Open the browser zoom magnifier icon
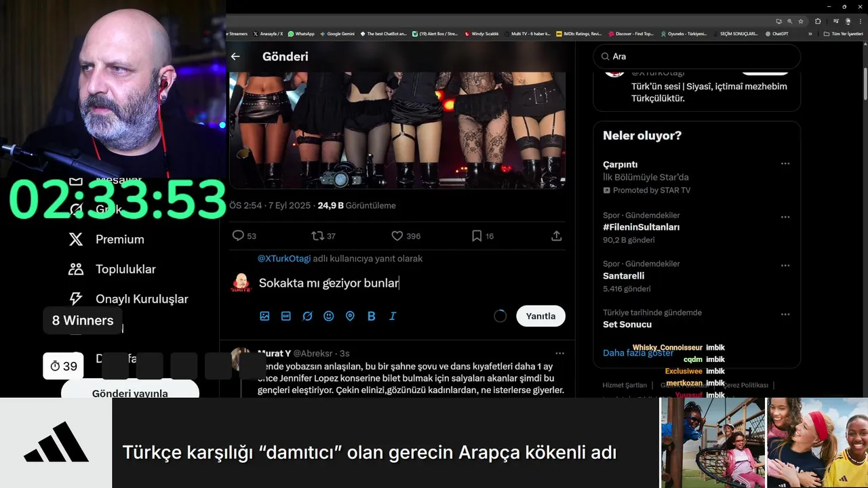The width and height of the screenshot is (868, 488). (x=789, y=21)
